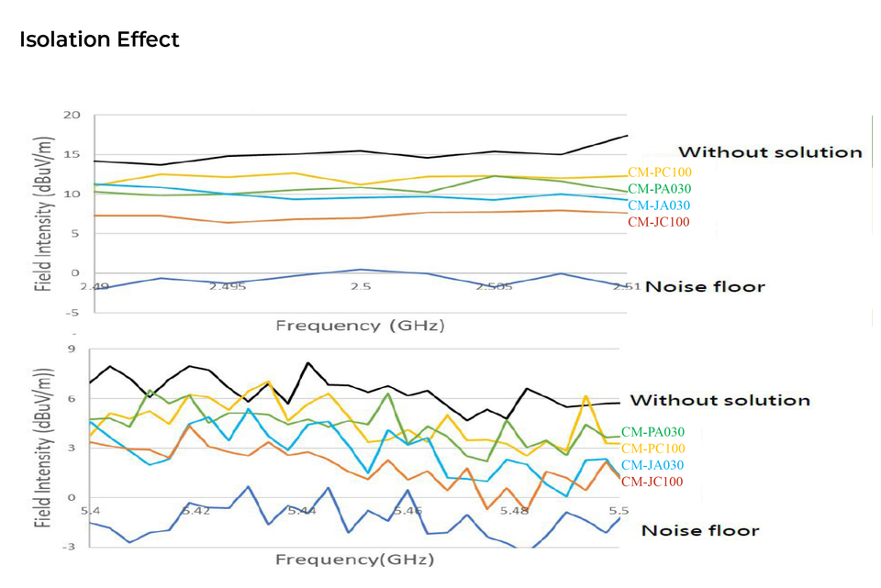
Task: Select the 5.44 tick label on the frequency axis
Action: click(x=302, y=510)
